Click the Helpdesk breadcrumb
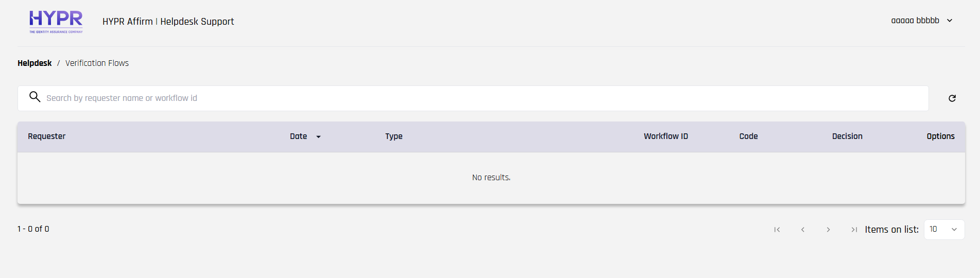 coord(35,63)
